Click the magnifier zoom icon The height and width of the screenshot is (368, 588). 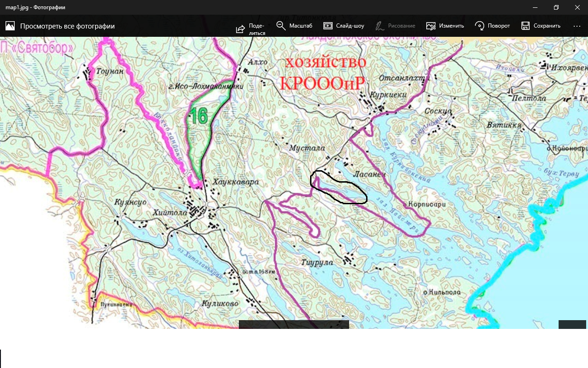[281, 26]
